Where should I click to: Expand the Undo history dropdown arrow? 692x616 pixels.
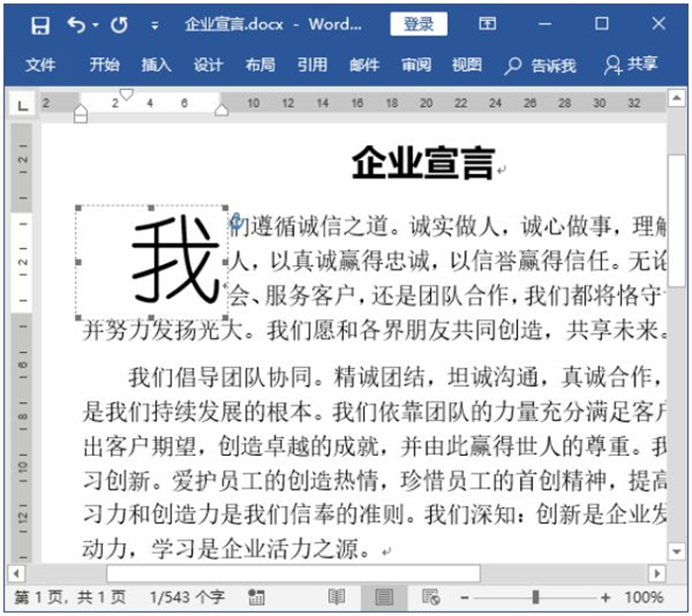(x=96, y=25)
